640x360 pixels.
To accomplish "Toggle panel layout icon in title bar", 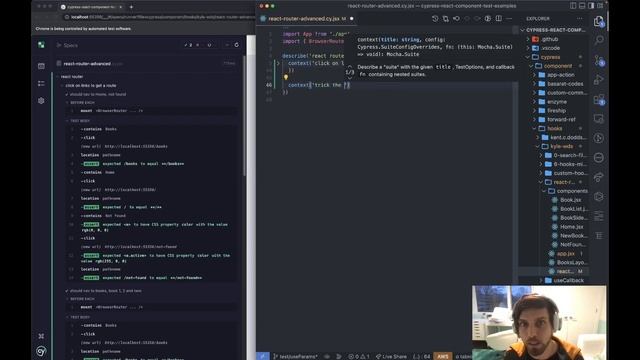I will point(582,6).
